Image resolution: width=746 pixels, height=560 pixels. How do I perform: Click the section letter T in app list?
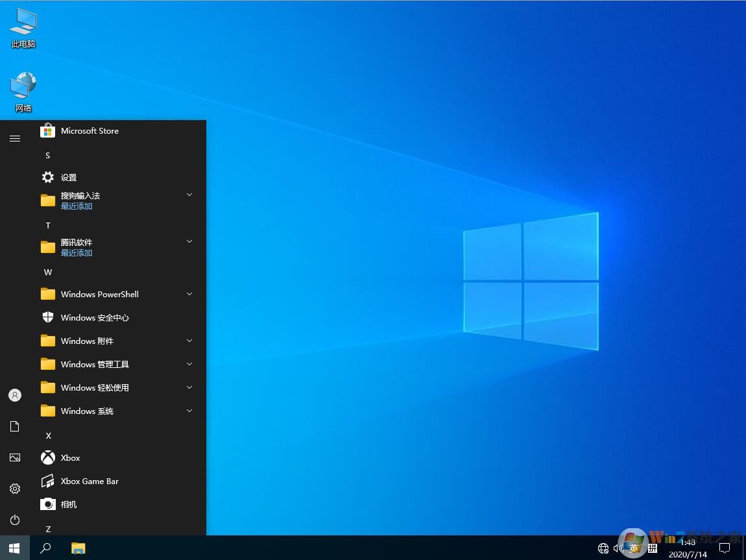(48, 225)
